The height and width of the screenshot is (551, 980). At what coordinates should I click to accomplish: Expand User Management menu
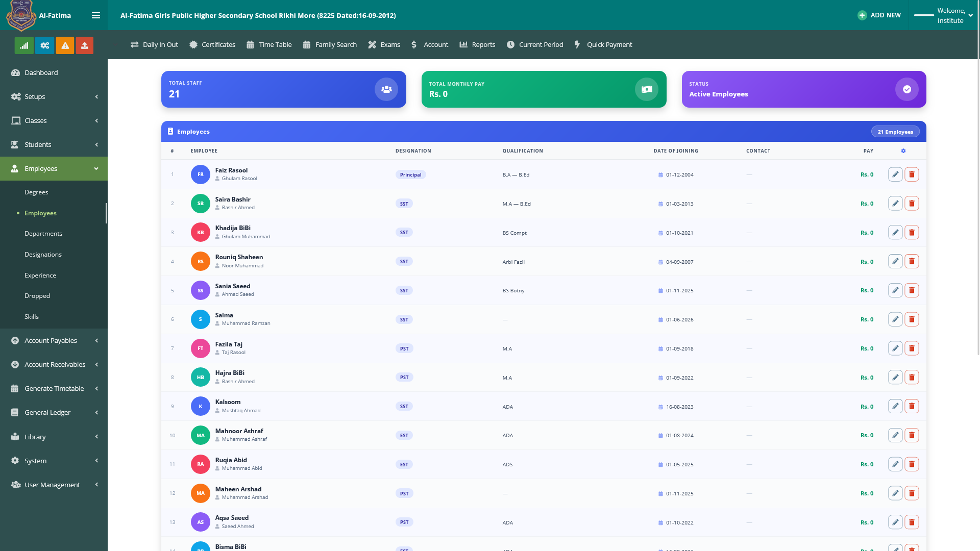pos(54,485)
